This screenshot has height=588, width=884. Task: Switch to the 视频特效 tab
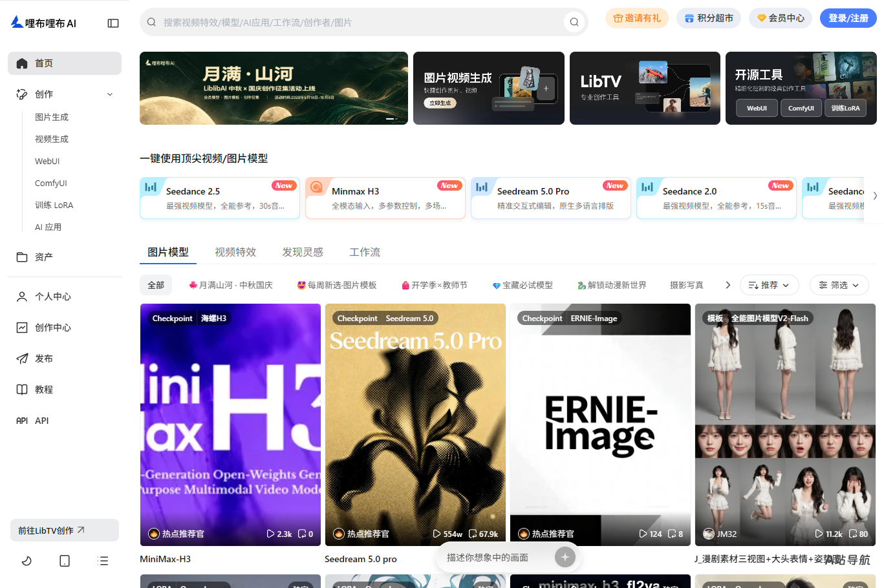tap(235, 252)
